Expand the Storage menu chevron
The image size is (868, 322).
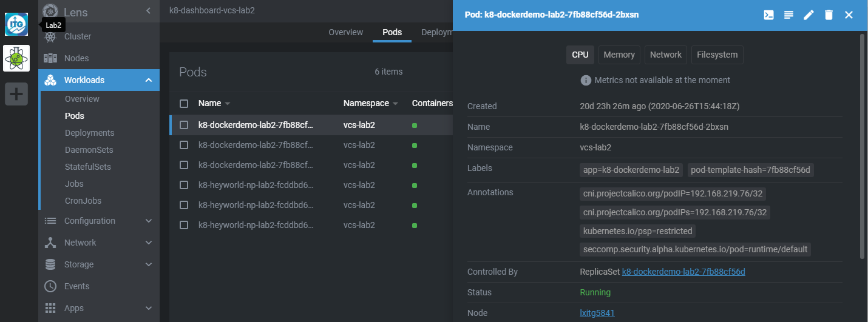(149, 264)
